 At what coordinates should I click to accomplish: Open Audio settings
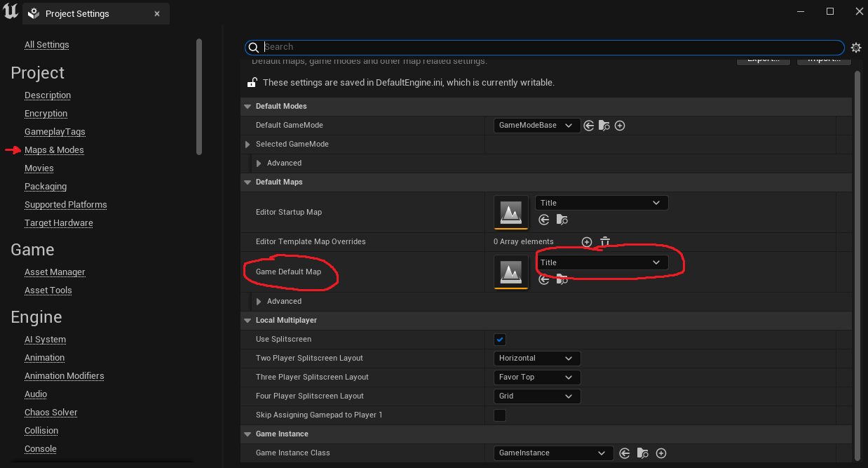(36, 394)
